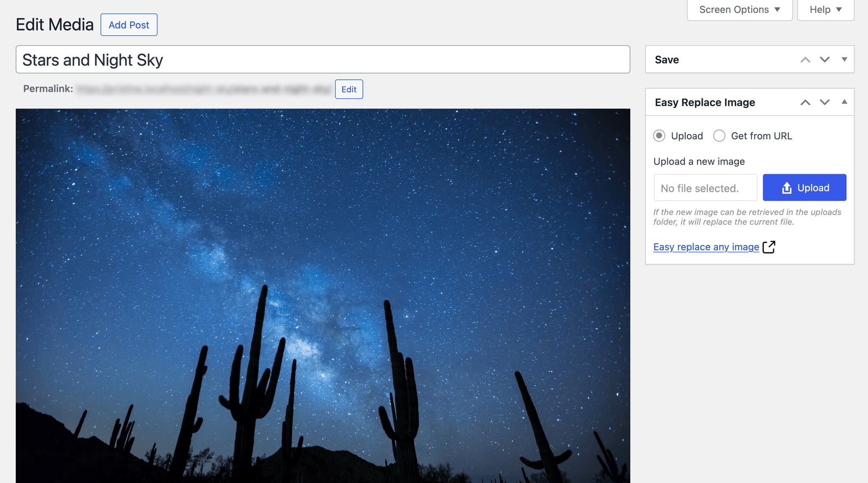
Task: Select the Upload radio option
Action: point(659,136)
